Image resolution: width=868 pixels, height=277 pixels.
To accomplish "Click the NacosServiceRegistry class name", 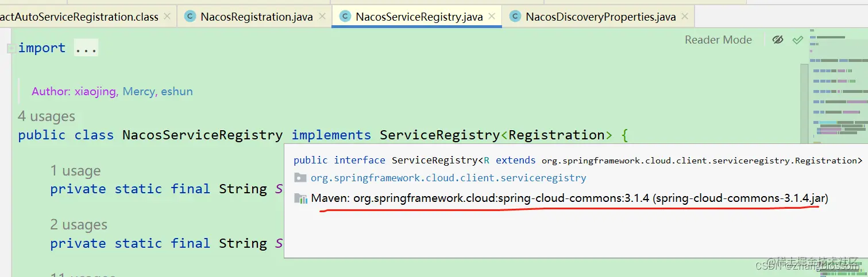I will coord(203,135).
